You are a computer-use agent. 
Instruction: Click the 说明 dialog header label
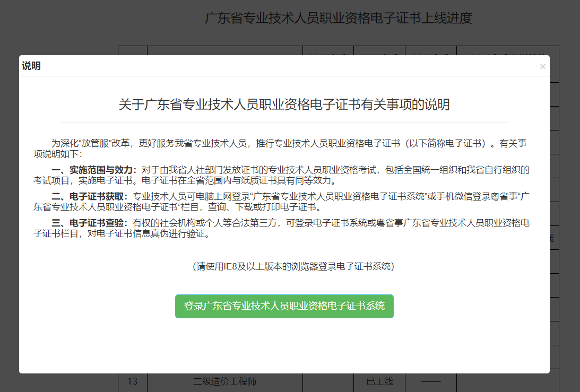coord(31,66)
